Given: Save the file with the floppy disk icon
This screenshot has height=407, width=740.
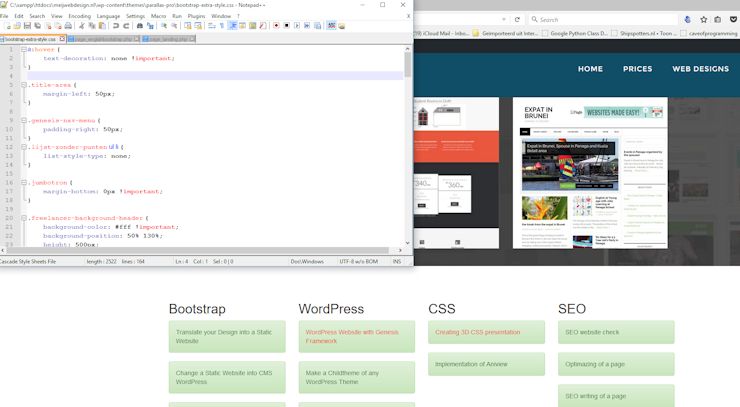Looking at the screenshot, I should click(27, 26).
